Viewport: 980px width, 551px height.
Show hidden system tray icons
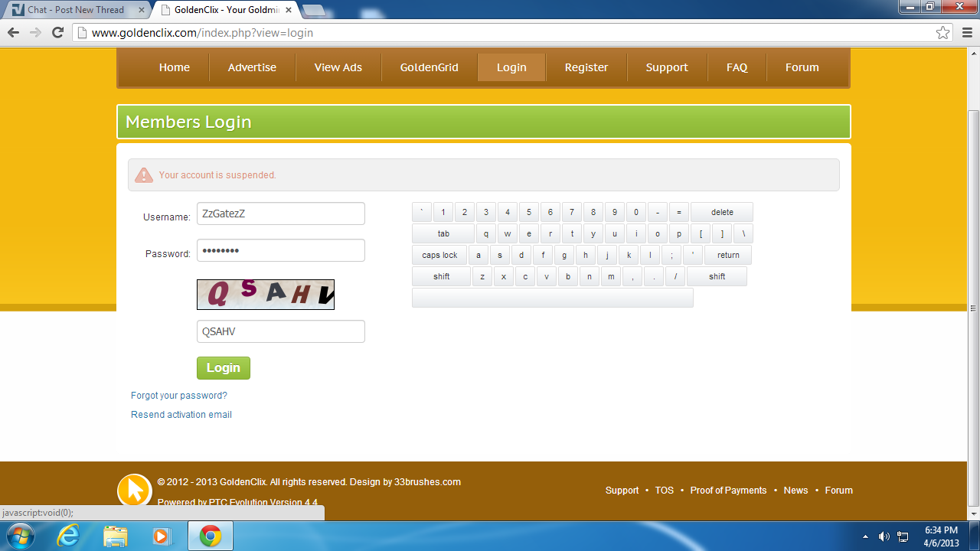pyautogui.click(x=865, y=536)
